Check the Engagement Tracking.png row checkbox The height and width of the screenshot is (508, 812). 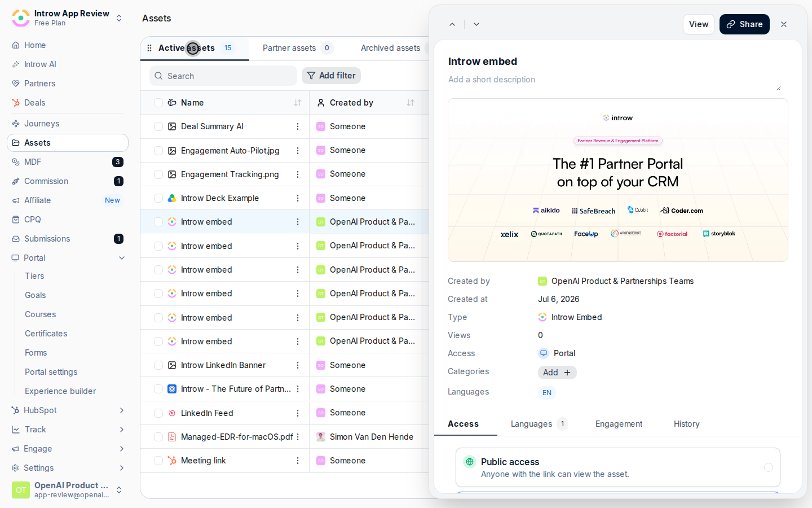click(158, 174)
